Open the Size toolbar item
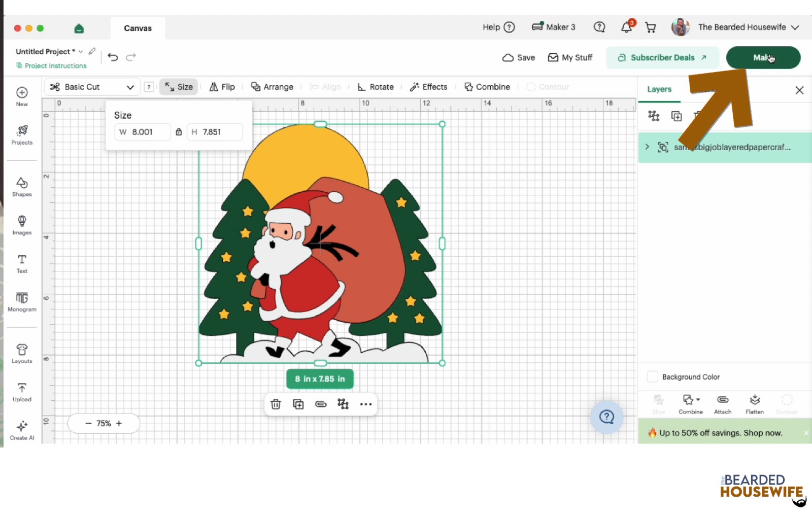Viewport: 812px width, 516px height. click(x=179, y=87)
